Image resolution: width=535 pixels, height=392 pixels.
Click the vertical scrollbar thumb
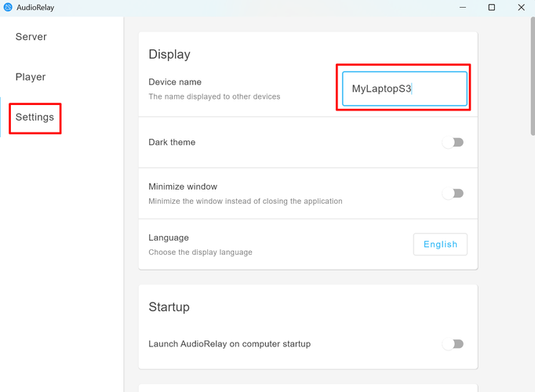[x=532, y=78]
